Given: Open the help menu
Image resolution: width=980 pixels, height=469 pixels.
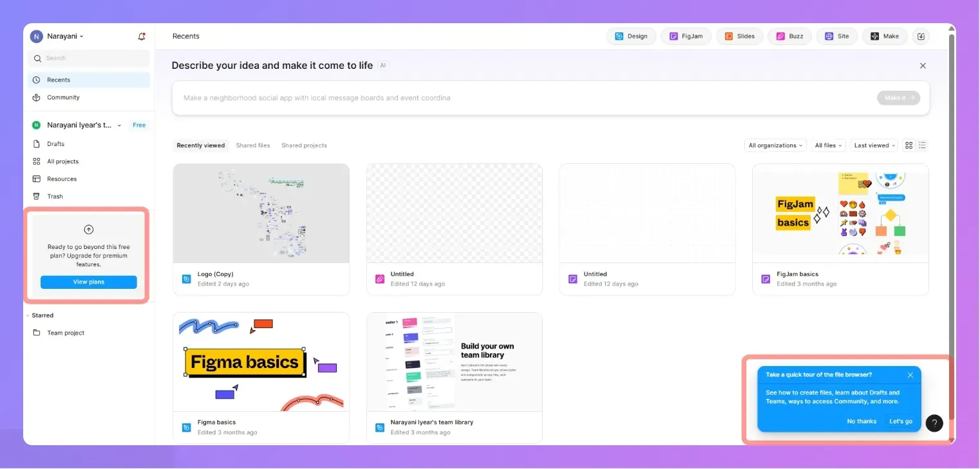Looking at the screenshot, I should click(x=934, y=423).
